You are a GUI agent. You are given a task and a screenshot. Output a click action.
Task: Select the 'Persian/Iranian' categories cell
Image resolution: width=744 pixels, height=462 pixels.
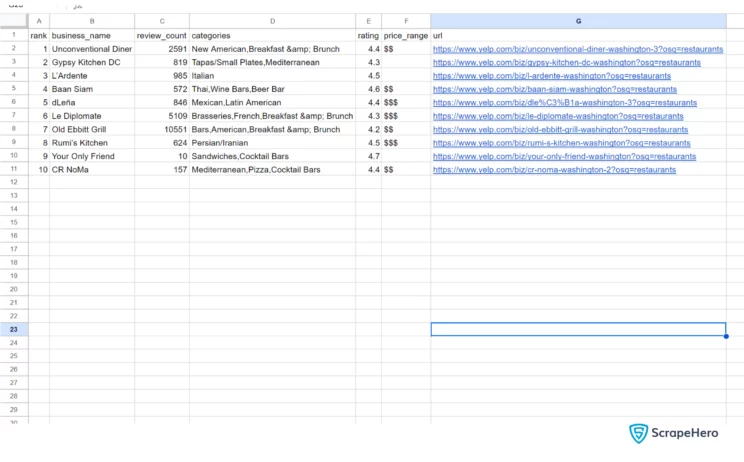(272, 143)
